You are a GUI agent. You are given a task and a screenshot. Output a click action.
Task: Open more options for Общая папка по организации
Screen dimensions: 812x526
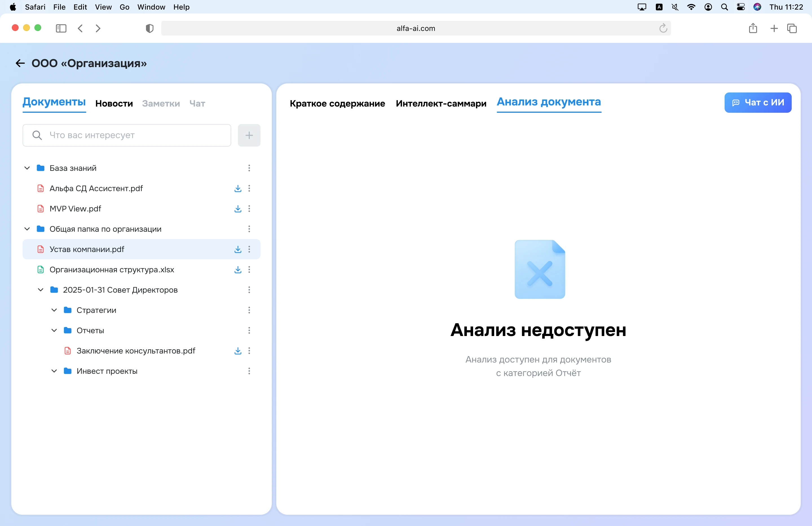(249, 229)
